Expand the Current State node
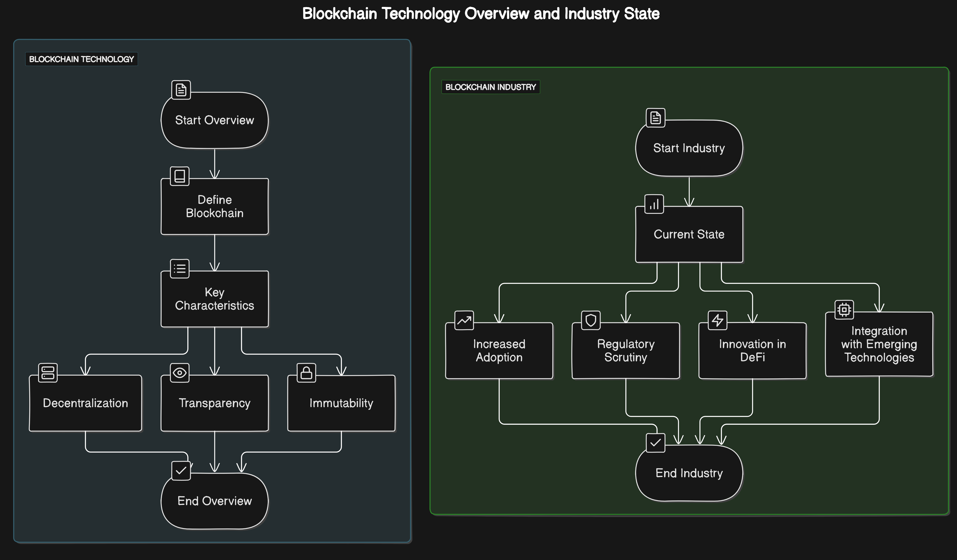 (x=689, y=235)
